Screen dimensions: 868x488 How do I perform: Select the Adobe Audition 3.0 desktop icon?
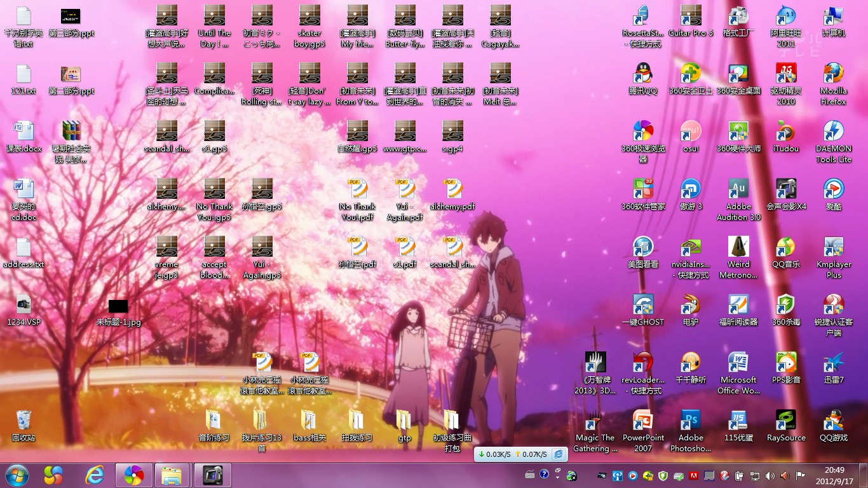click(x=738, y=189)
